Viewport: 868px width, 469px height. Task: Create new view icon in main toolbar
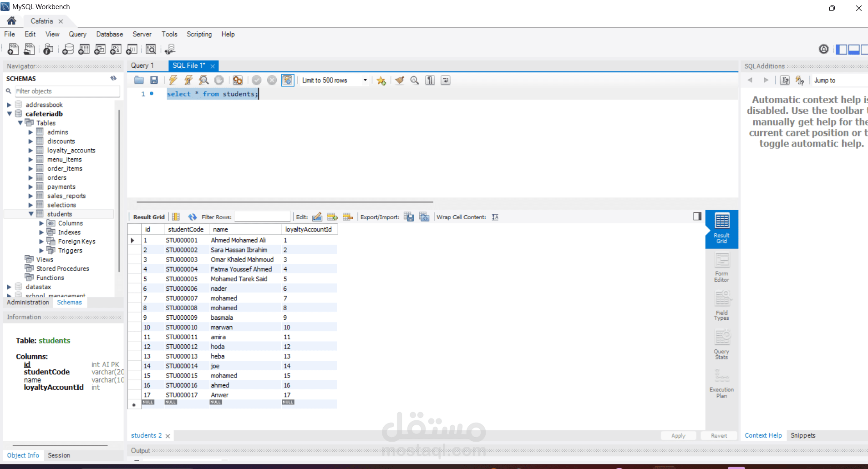point(100,49)
